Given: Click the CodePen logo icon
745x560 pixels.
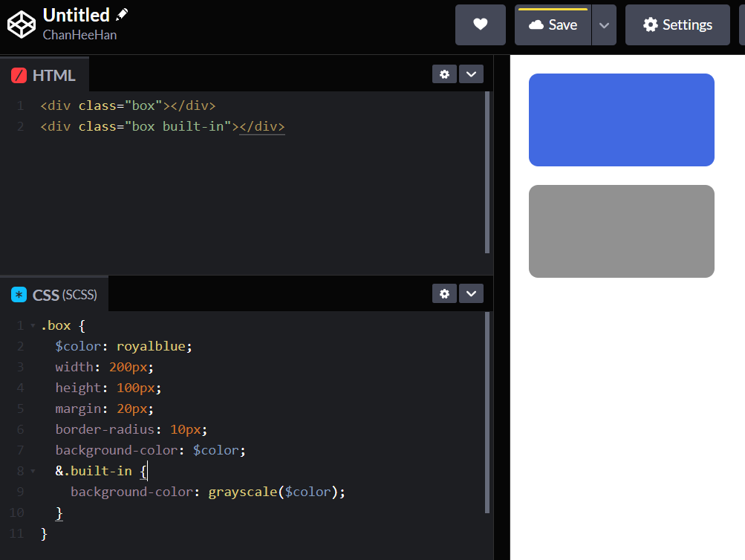Looking at the screenshot, I should tap(22, 25).
